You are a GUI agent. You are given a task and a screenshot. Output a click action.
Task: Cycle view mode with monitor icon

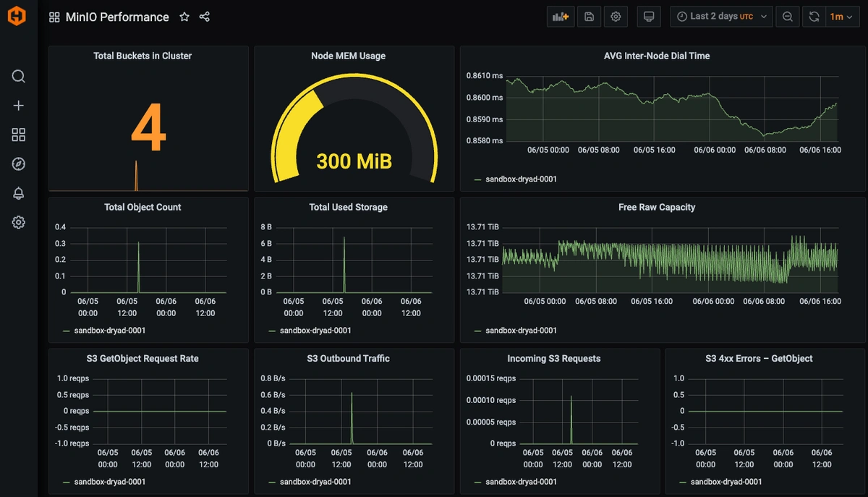(649, 17)
